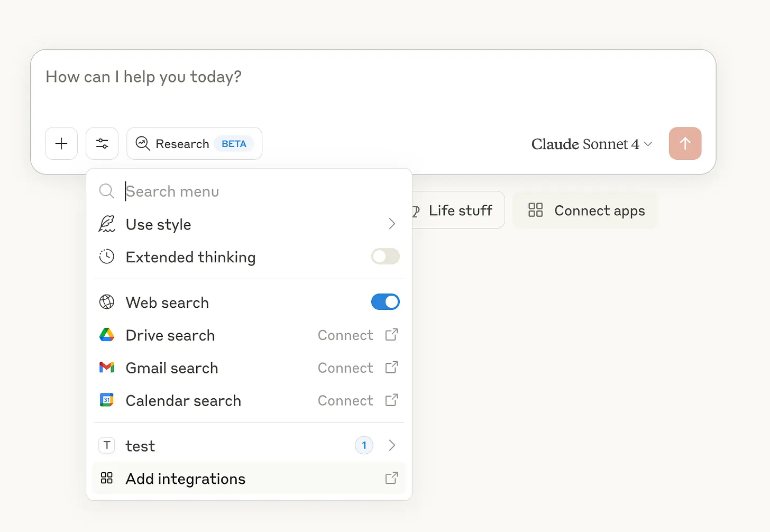Connect Drive search
The height and width of the screenshot is (532, 770).
pos(345,335)
